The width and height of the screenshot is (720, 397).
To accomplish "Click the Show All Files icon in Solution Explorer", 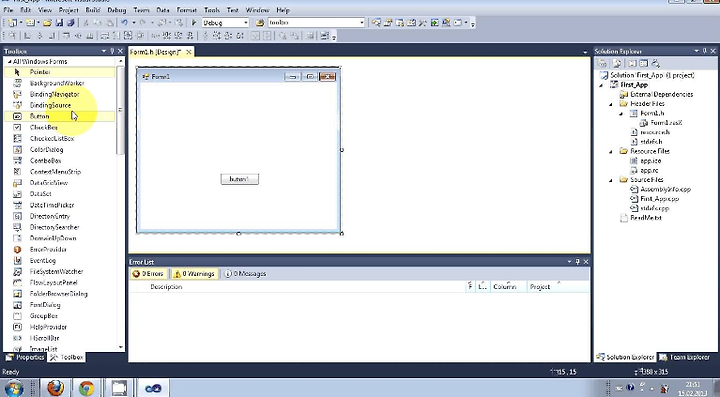I will tap(617, 63).
